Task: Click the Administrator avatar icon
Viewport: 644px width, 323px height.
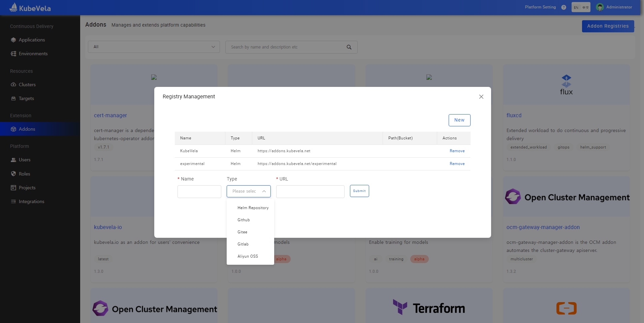Action: (x=600, y=7)
